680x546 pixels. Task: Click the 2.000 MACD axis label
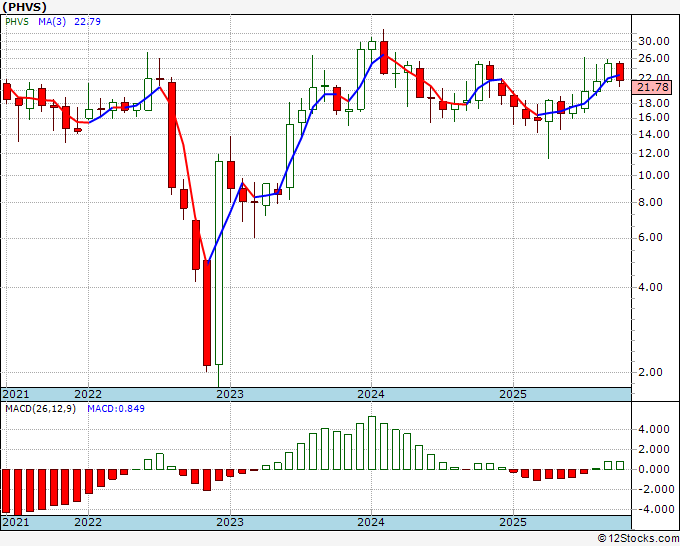tap(654, 449)
